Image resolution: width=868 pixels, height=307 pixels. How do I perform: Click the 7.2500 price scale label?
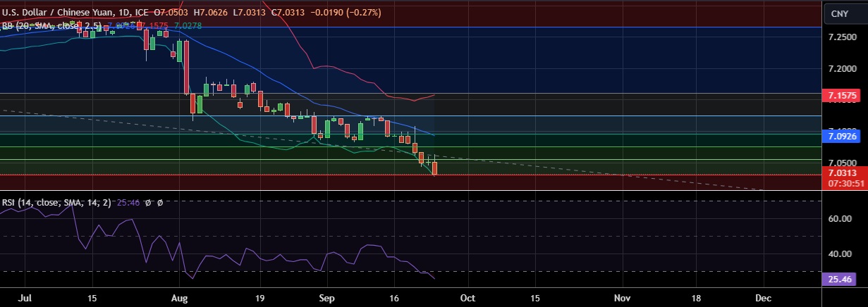click(x=843, y=37)
